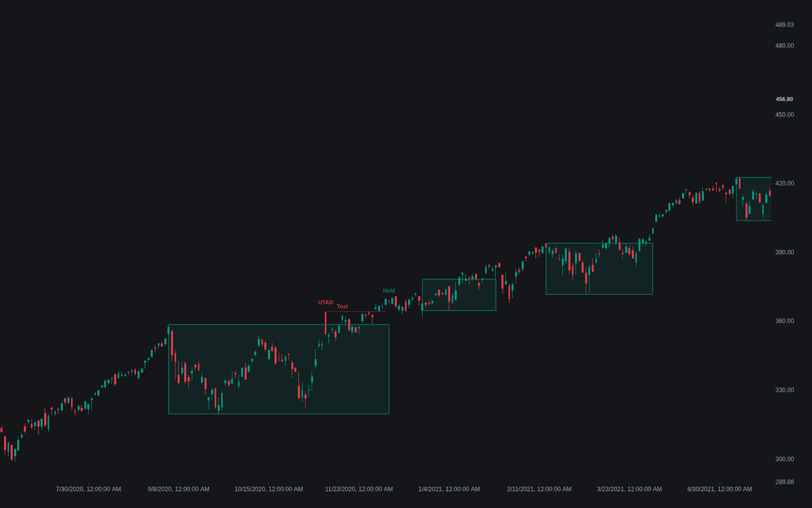Select the red Test annotation label
Viewport: 812px width, 508px height.
[342, 307]
